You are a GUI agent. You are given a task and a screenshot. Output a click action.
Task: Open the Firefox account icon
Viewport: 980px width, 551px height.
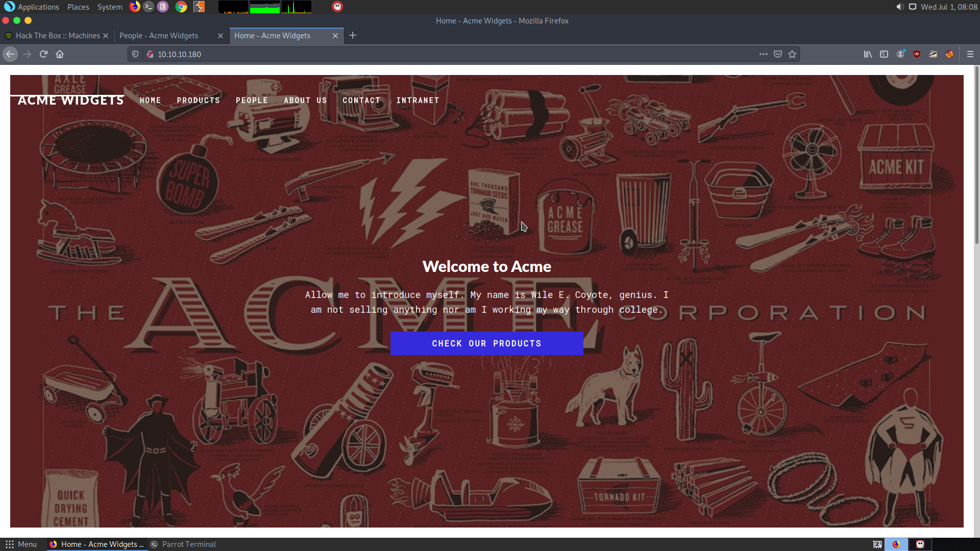point(900,54)
